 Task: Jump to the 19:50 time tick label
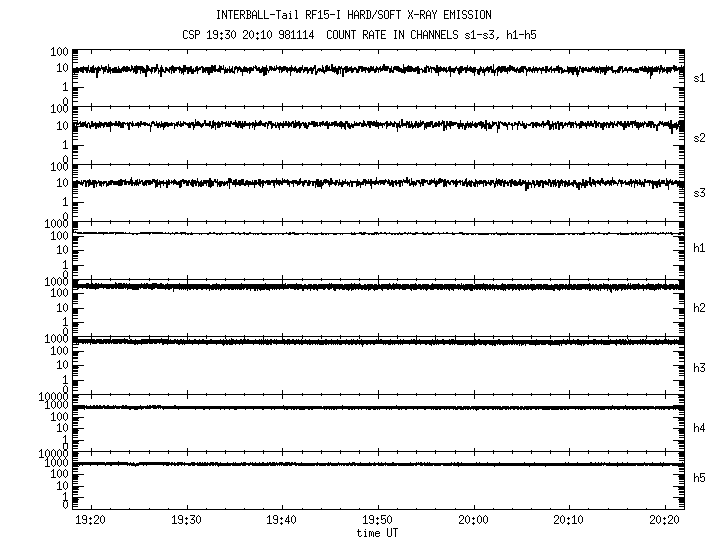[377, 521]
